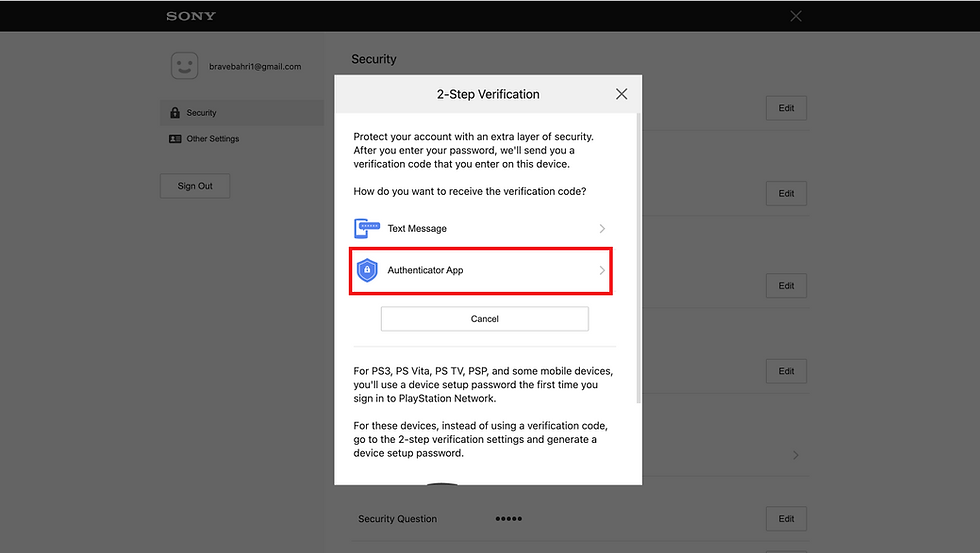Choose Text Message verification option
This screenshot has height=553, width=980.
tap(481, 229)
